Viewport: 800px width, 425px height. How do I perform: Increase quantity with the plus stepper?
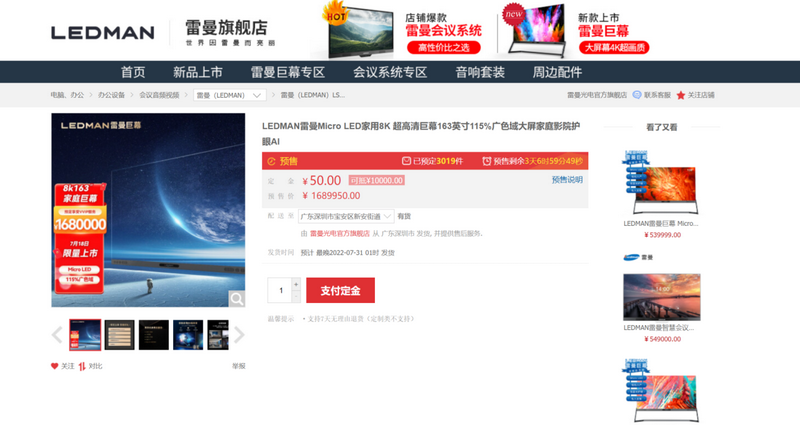point(296,284)
